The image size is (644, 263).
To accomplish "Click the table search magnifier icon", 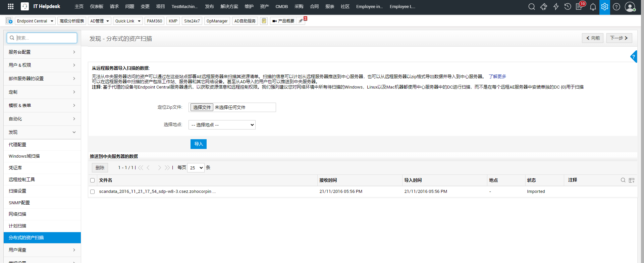I will pyautogui.click(x=623, y=180).
